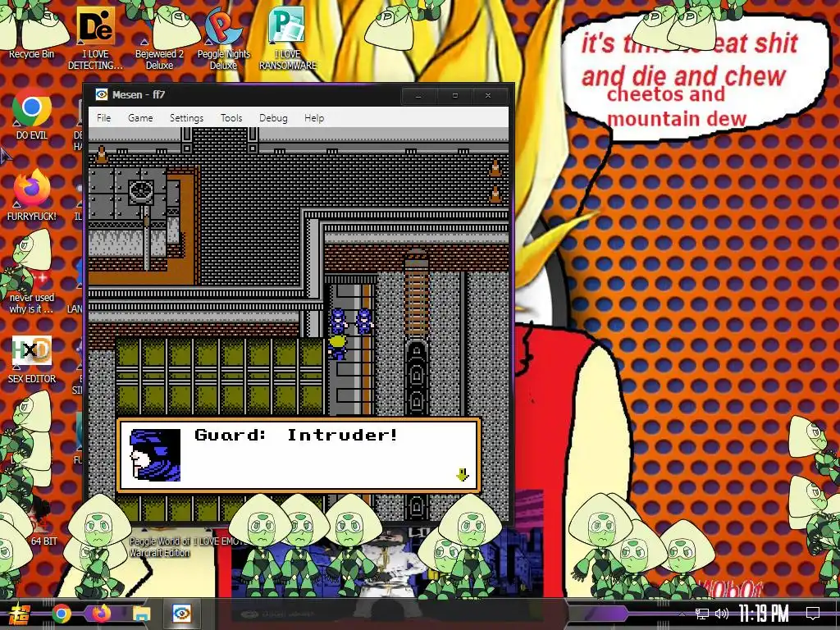This screenshot has height=630, width=840.
Task: Open the Debug menu in Mesen
Action: click(x=273, y=118)
